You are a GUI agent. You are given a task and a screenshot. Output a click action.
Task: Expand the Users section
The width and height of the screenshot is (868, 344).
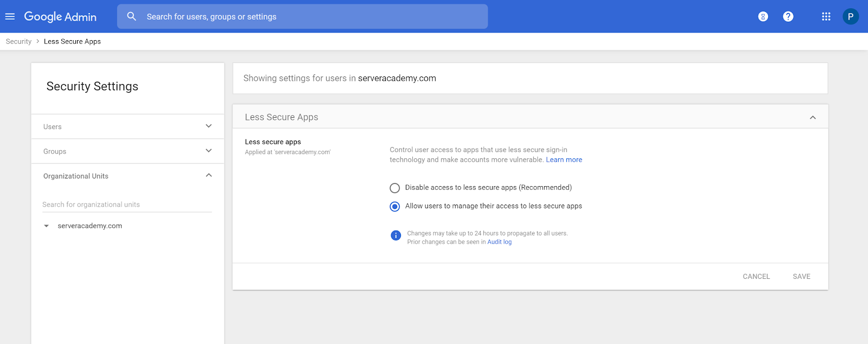pyautogui.click(x=208, y=126)
